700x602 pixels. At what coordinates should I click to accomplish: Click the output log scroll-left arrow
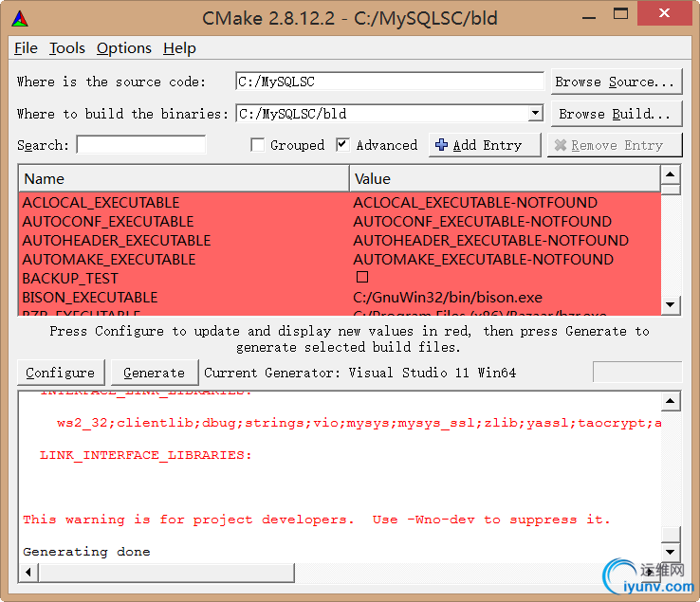28,572
